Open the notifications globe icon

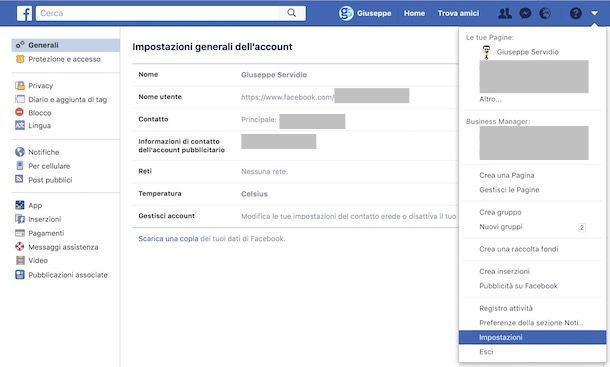tap(545, 14)
